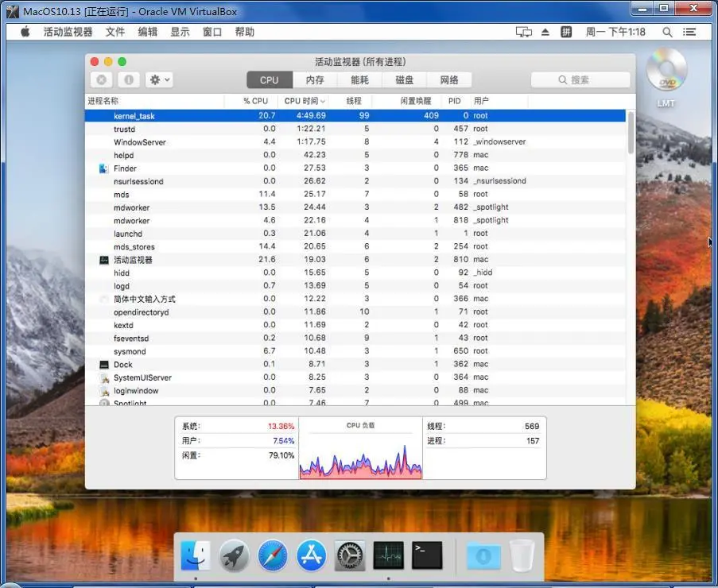Open the gear options dropdown
Viewport: 718px width, 588px height.
pyautogui.click(x=157, y=79)
